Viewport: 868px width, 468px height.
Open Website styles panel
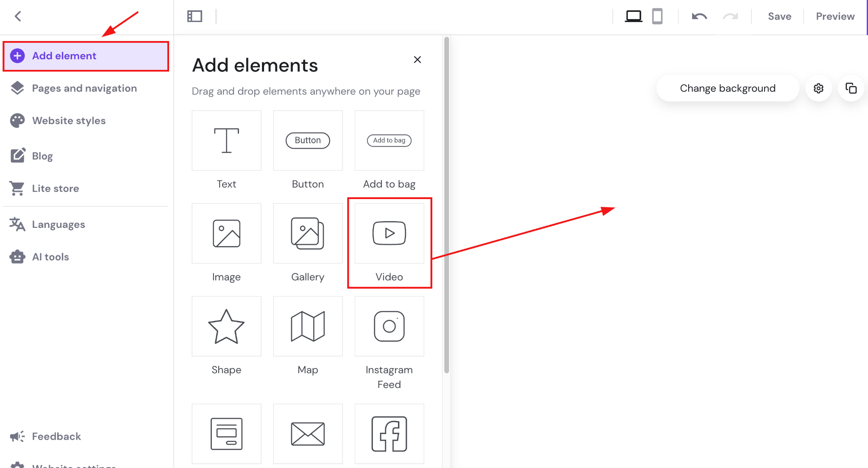(x=69, y=120)
